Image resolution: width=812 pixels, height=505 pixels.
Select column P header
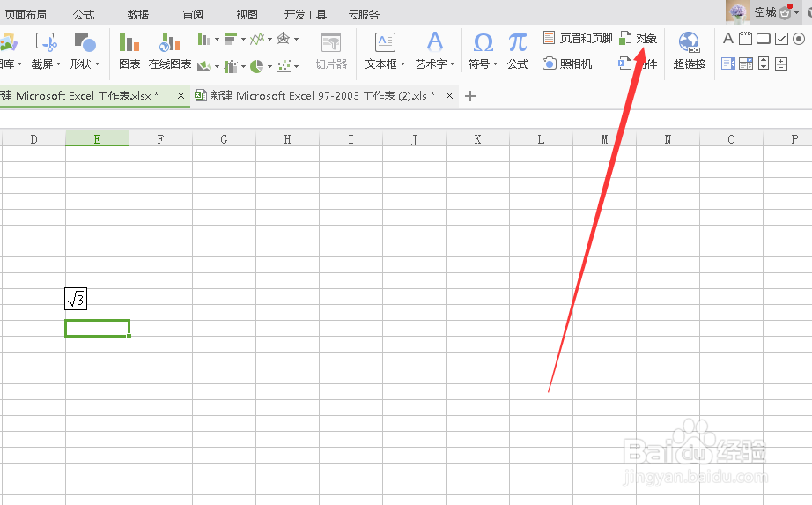(x=787, y=139)
